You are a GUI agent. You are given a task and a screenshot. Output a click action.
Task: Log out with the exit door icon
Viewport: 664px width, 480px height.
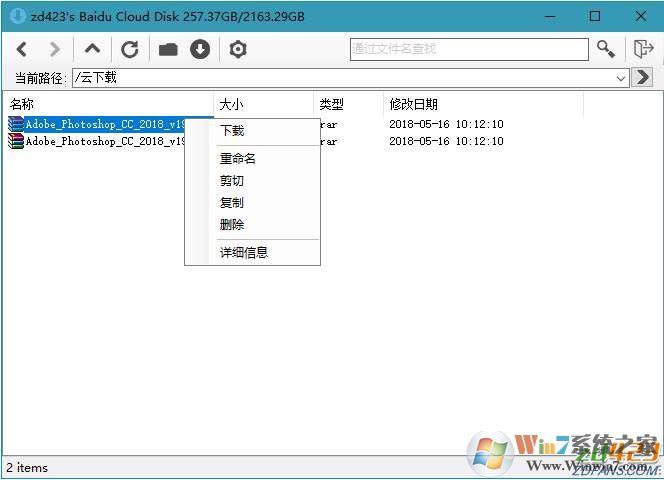[x=643, y=48]
